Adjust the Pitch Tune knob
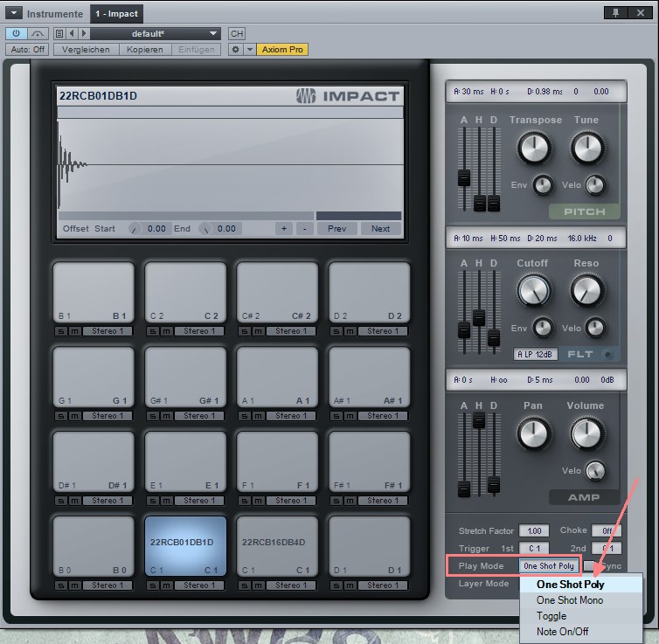This screenshot has width=659, height=644. coord(587,148)
